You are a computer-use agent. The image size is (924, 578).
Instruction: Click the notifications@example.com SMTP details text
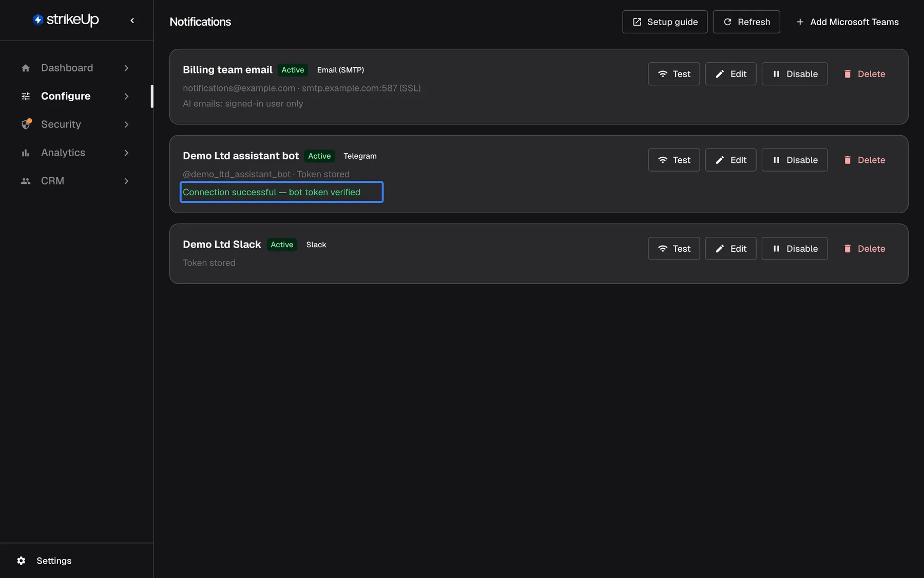(x=302, y=88)
